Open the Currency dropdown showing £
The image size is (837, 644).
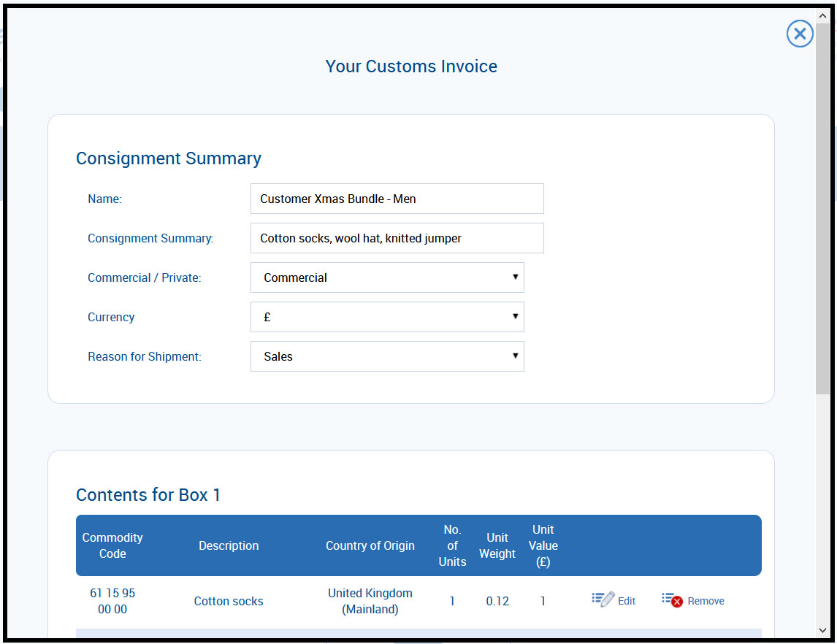tap(387, 317)
